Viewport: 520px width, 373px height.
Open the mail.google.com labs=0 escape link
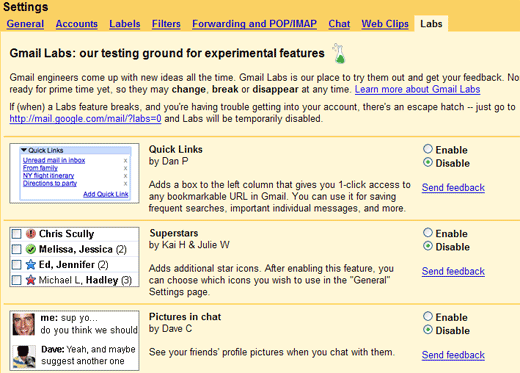coord(85,119)
